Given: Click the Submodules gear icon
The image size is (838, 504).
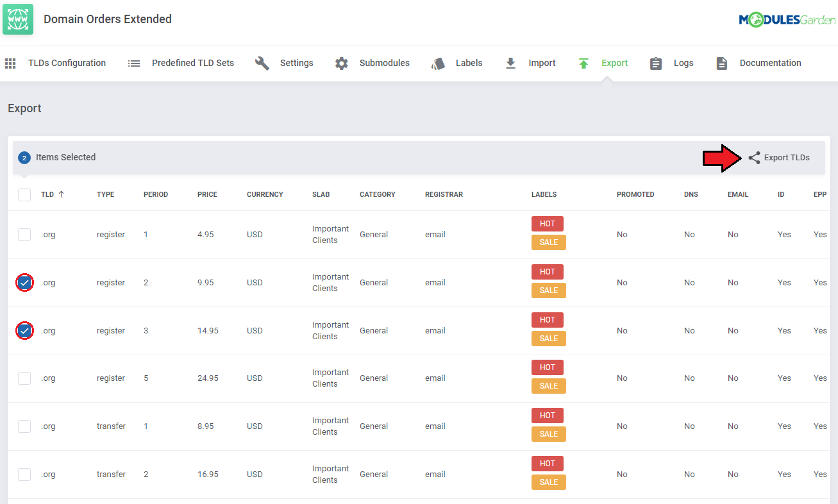Looking at the screenshot, I should (342, 63).
